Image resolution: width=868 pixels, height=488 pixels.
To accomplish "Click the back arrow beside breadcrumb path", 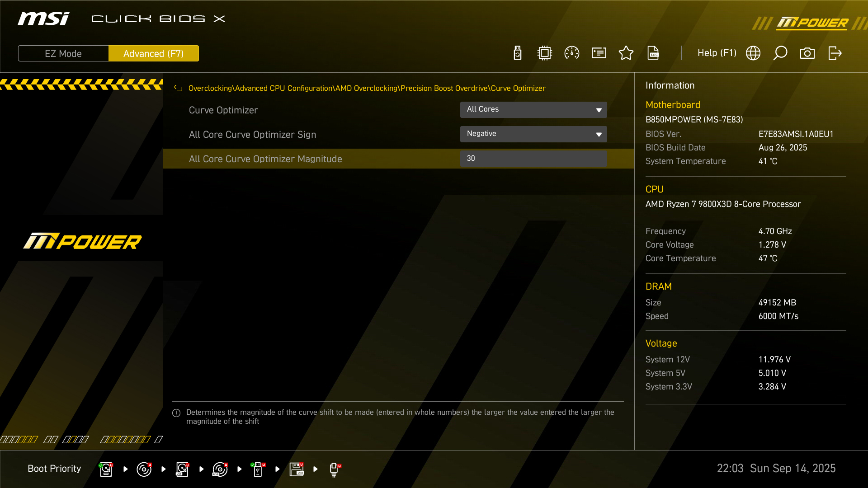I will click(x=178, y=89).
